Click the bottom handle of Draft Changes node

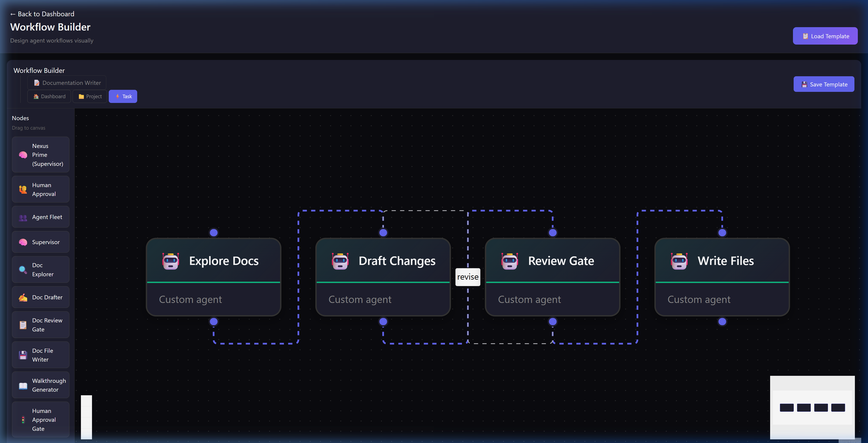(383, 322)
